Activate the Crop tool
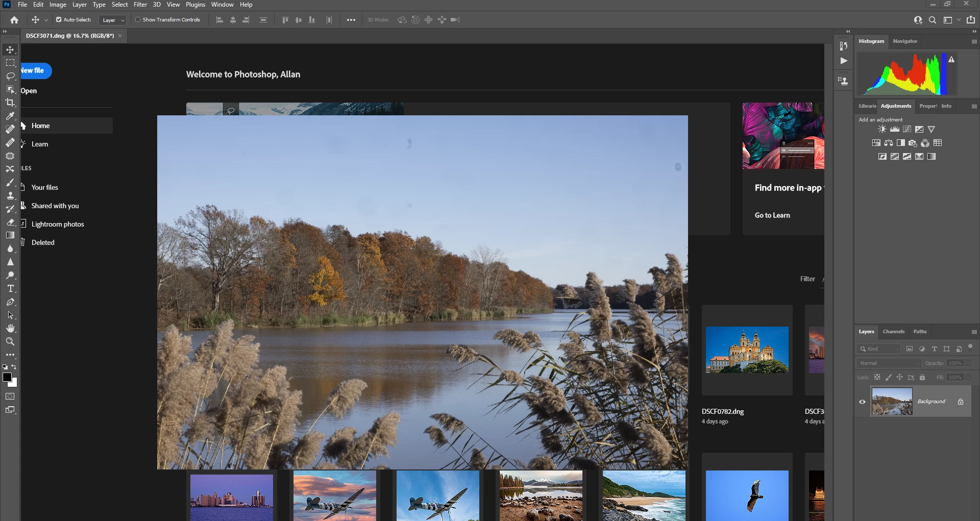The height and width of the screenshot is (521, 980). [10, 103]
